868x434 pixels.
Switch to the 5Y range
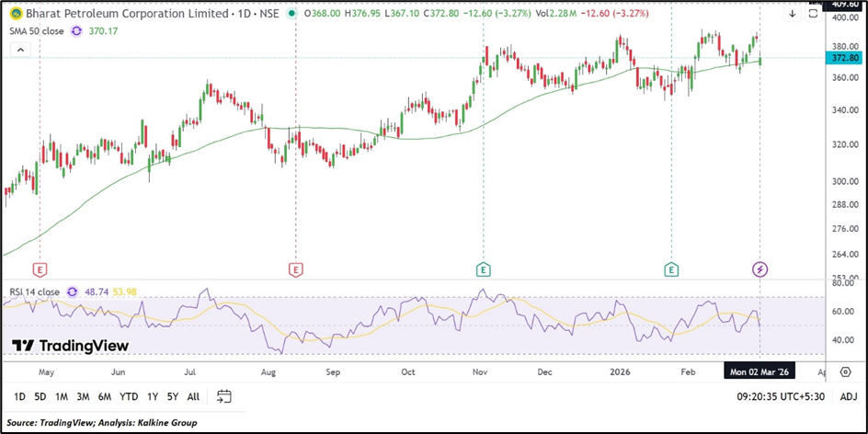pos(172,396)
